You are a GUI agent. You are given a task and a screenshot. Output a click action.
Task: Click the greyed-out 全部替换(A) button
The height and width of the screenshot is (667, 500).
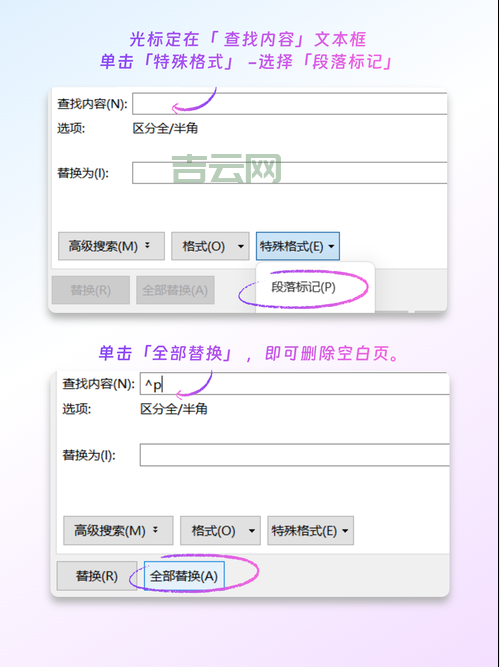coord(175,290)
